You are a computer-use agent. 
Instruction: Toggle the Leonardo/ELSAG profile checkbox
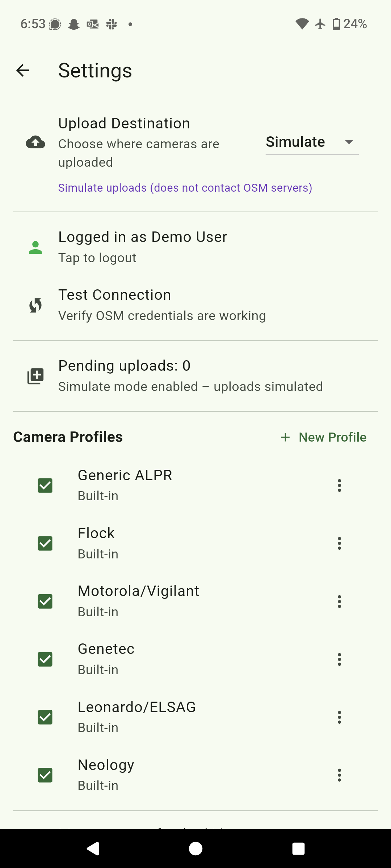click(45, 717)
